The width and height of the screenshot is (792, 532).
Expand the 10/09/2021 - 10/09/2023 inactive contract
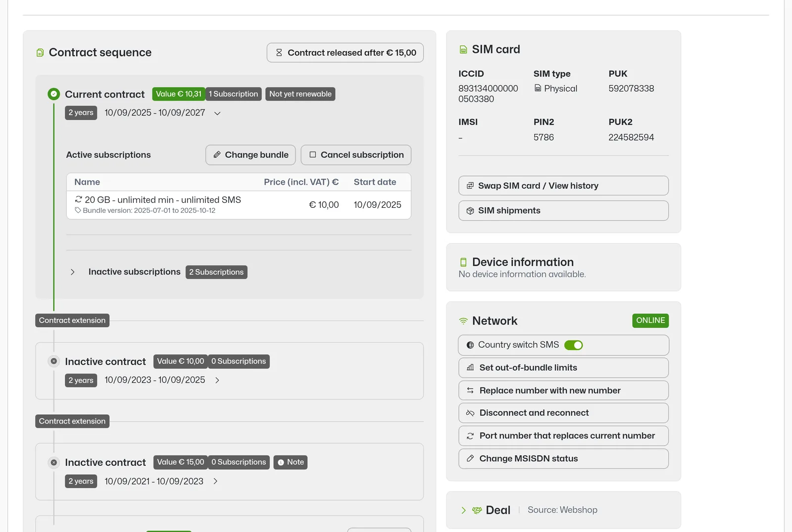tap(215, 481)
